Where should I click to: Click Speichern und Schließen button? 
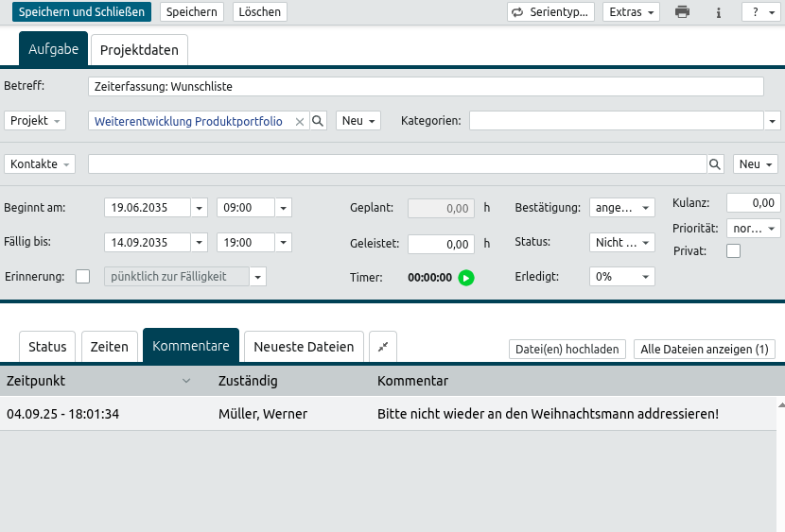[x=81, y=12]
